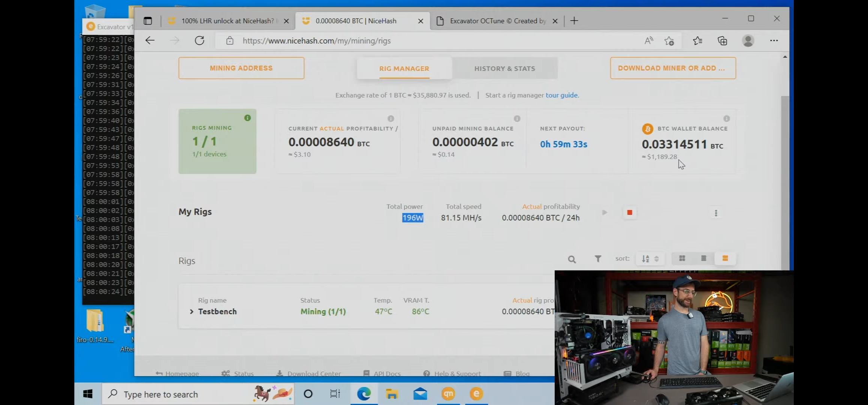Show info for Current Actual Profitability
The height and width of the screenshot is (405, 868).
[x=391, y=118]
